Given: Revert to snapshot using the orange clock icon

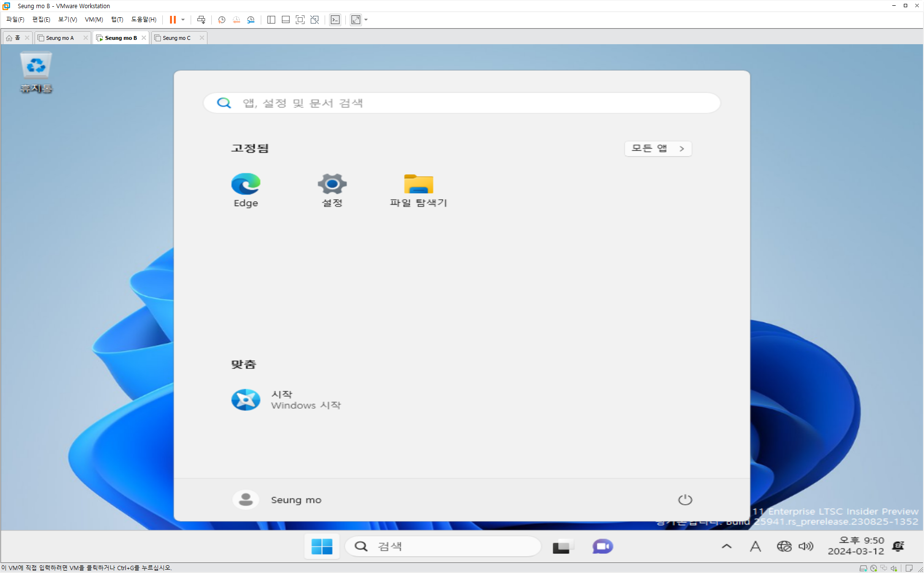Looking at the screenshot, I should pos(236,20).
